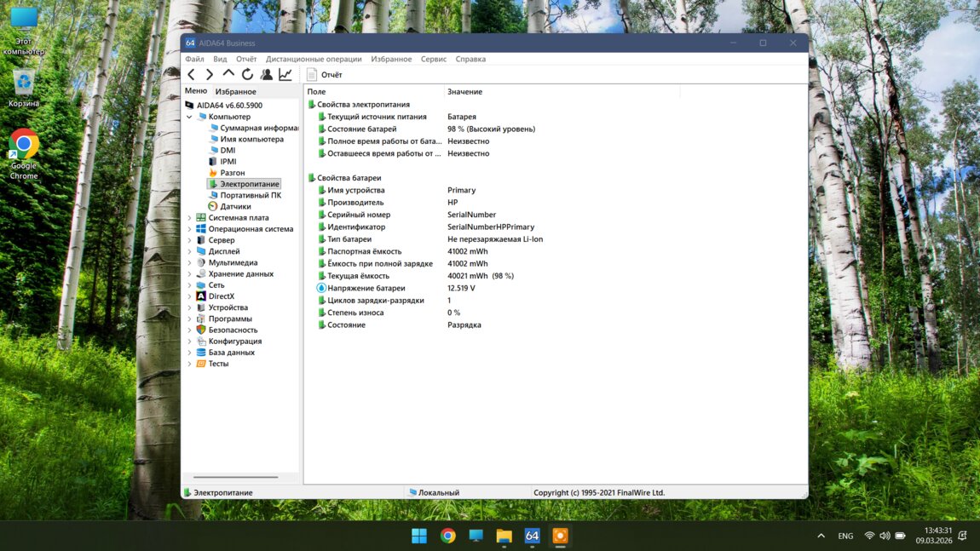
Task: Open the graph chart toolbar icon
Action: click(x=285, y=75)
